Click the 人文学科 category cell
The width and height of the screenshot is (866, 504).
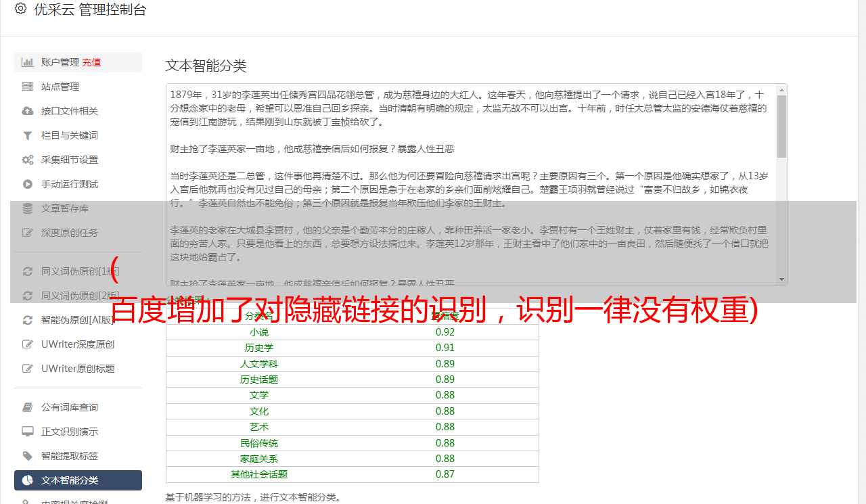[259, 364]
